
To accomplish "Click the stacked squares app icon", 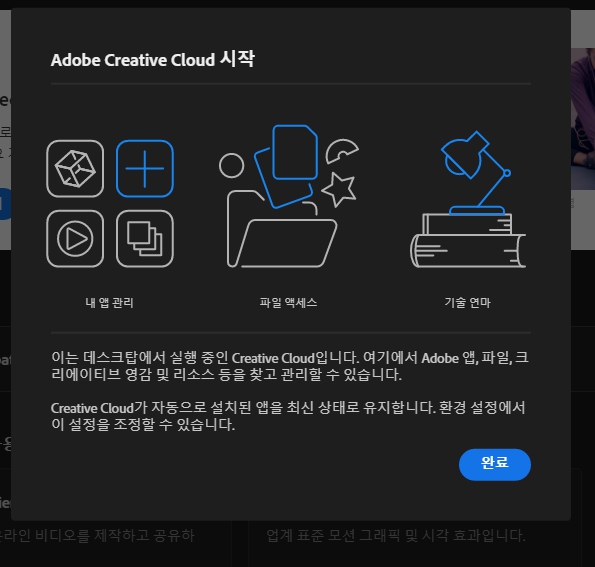I will [x=145, y=239].
